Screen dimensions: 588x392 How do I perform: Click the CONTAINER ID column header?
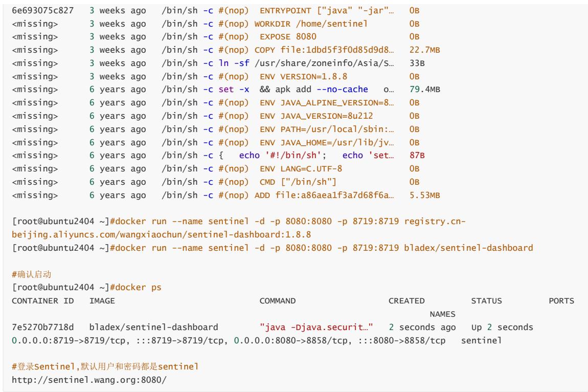click(43, 301)
